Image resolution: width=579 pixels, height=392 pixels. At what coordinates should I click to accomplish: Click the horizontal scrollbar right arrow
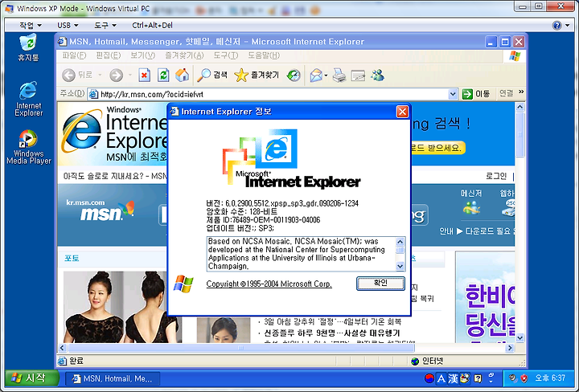510,348
